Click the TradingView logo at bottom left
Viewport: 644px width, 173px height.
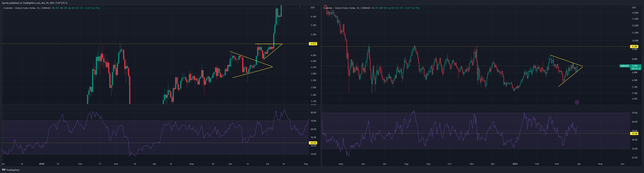coord(10,170)
